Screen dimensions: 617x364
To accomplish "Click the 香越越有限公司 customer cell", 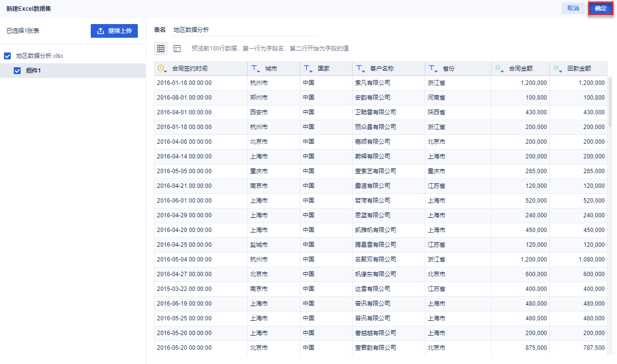I will click(388, 333).
